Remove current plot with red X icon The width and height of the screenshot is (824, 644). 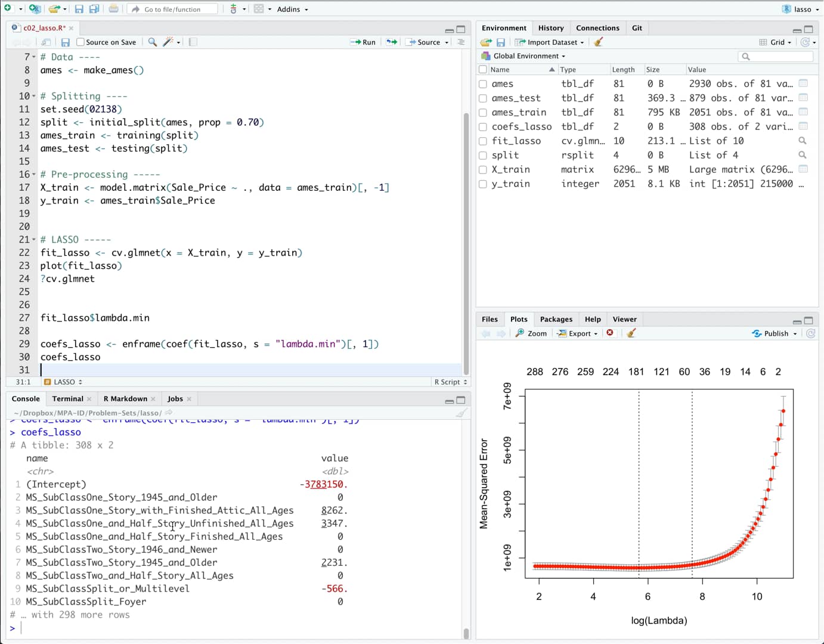[x=610, y=333]
